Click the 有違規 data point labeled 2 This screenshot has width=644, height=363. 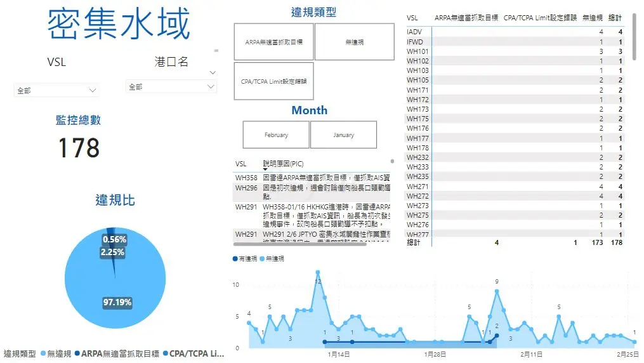click(x=497, y=336)
